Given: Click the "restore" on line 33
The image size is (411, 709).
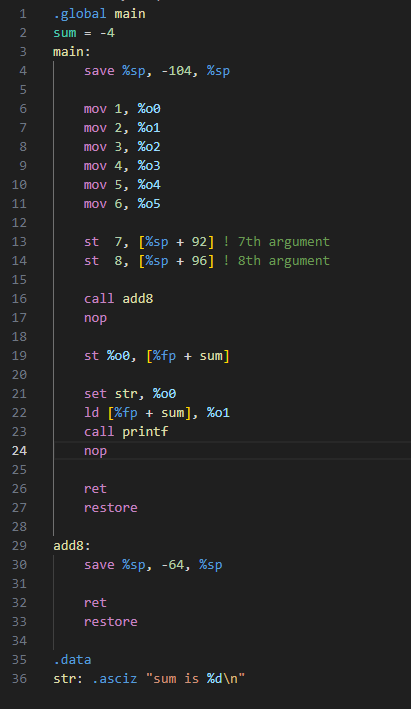Looking at the screenshot, I should tap(111, 622).
